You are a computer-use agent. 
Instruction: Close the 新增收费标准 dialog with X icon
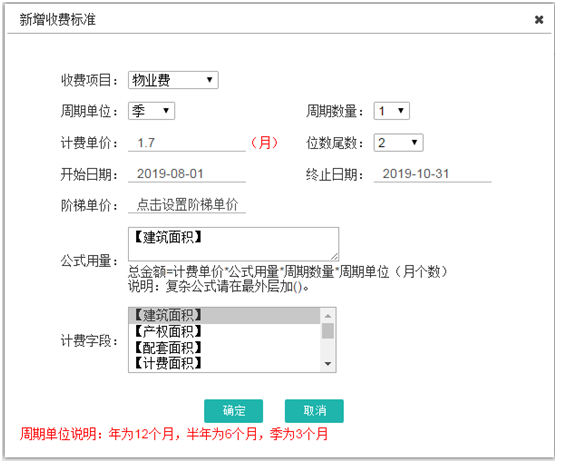[x=539, y=19]
